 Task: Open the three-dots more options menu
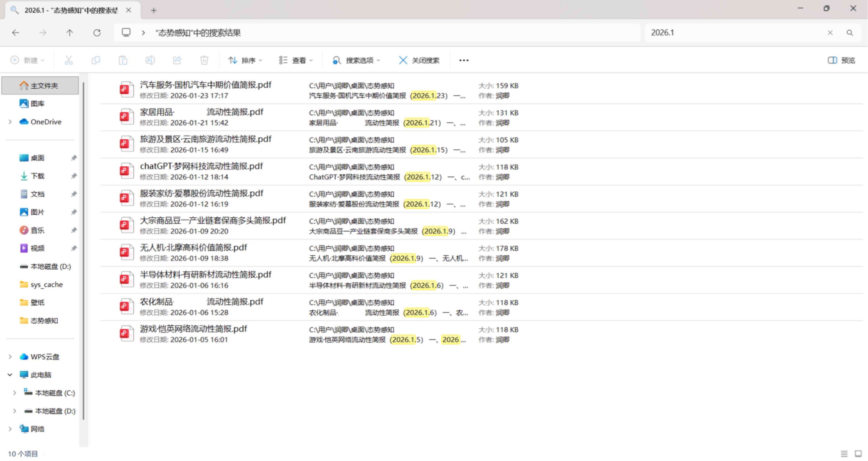click(464, 60)
